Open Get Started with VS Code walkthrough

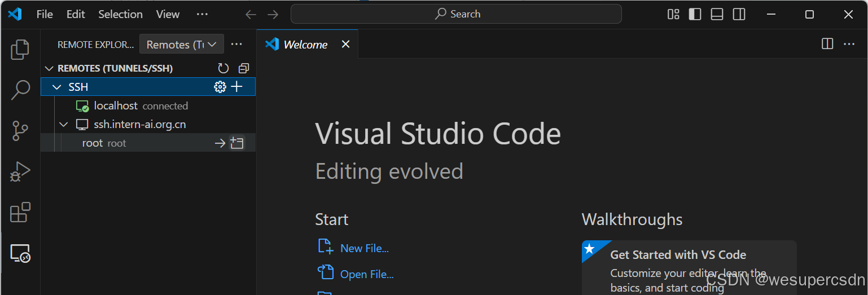(689, 268)
